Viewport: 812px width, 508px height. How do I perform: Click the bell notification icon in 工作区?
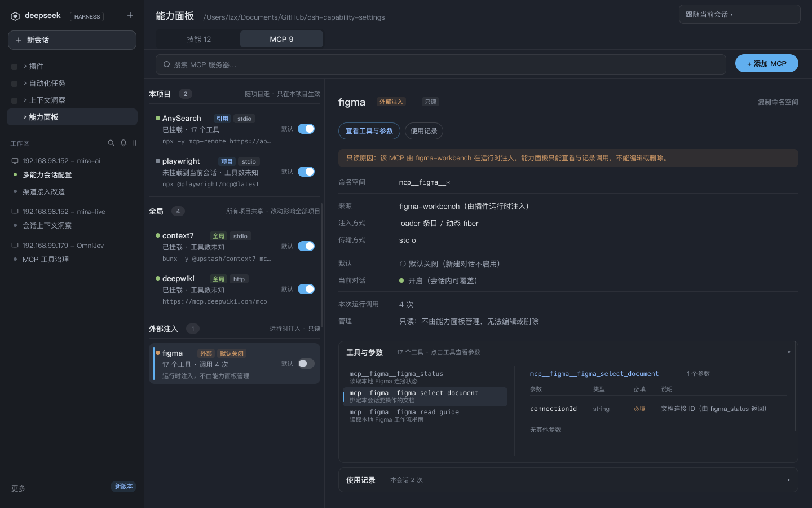click(x=123, y=143)
